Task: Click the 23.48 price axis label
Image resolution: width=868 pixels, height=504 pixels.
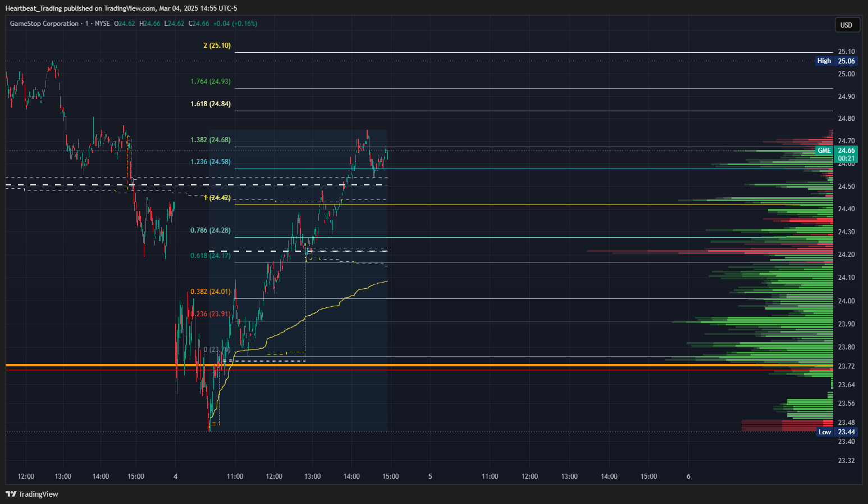Action: point(846,423)
